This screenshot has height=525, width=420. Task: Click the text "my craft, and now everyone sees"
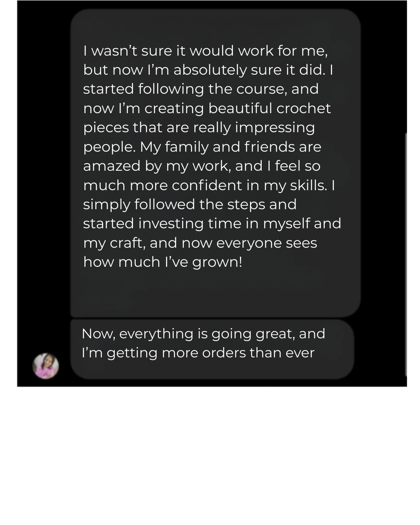click(200, 243)
